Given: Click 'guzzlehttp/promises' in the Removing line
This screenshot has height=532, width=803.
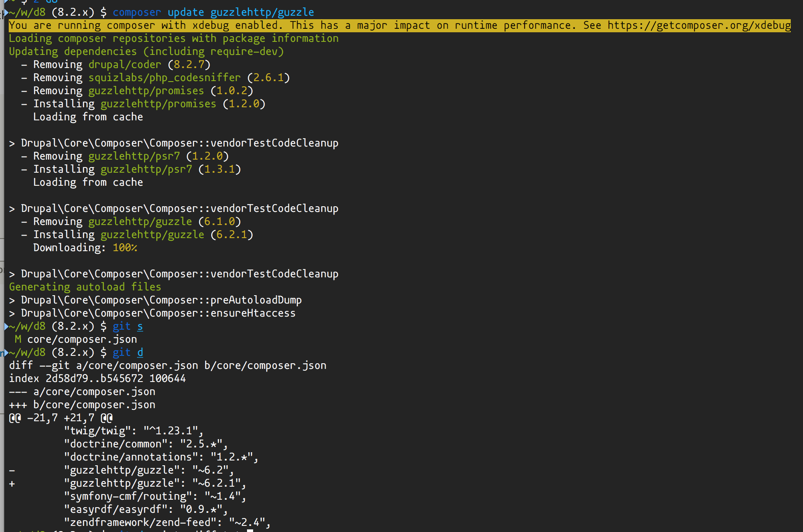Looking at the screenshot, I should pyautogui.click(x=146, y=91).
